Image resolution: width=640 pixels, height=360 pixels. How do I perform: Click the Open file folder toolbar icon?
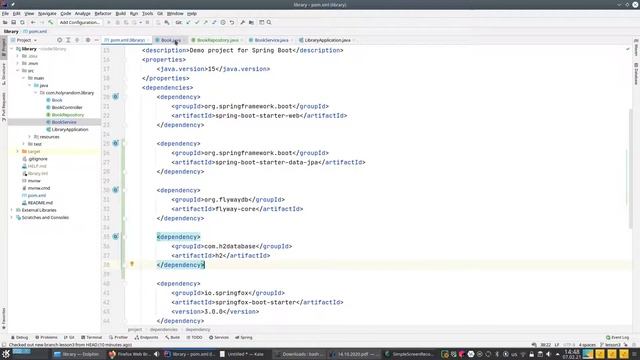[x=5, y=22]
